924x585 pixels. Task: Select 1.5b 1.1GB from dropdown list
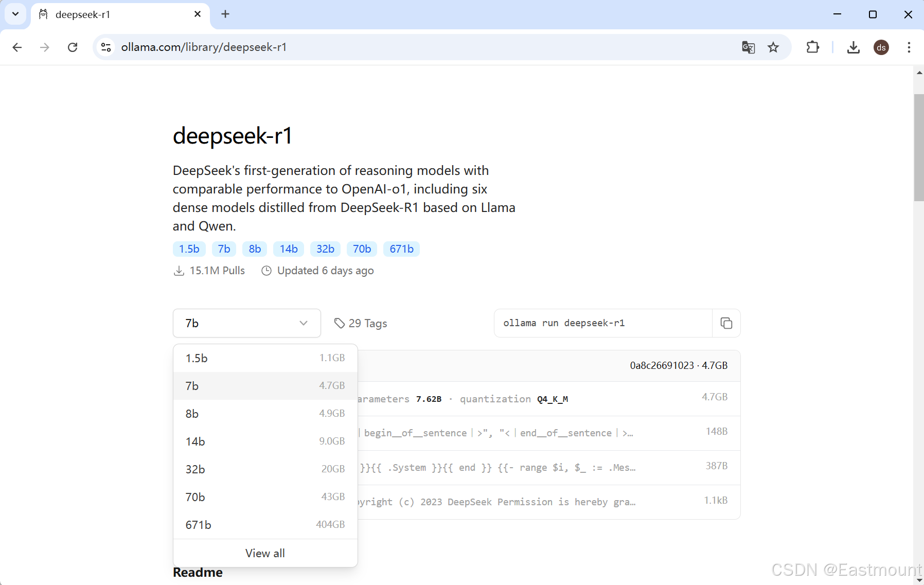point(265,358)
